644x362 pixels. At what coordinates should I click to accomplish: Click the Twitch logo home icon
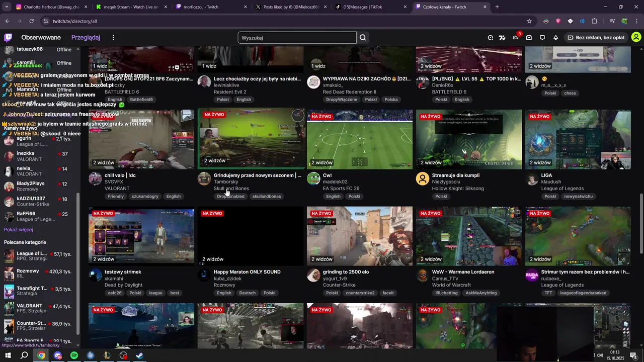point(8,38)
